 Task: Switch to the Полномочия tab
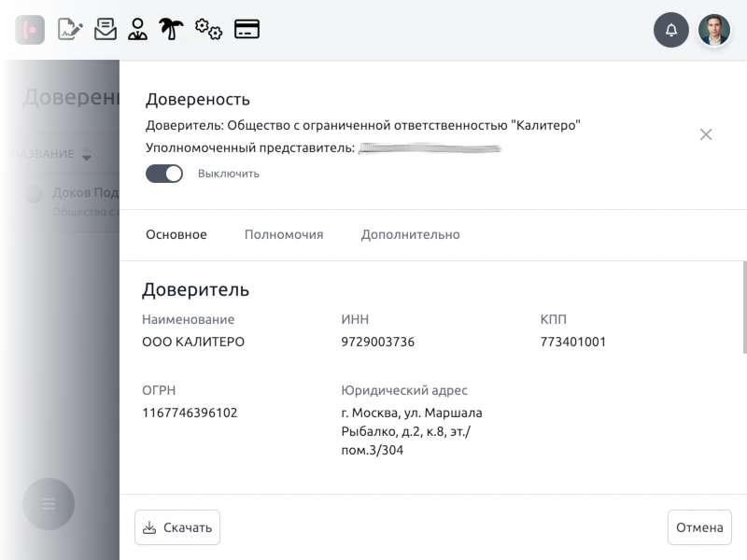point(284,234)
